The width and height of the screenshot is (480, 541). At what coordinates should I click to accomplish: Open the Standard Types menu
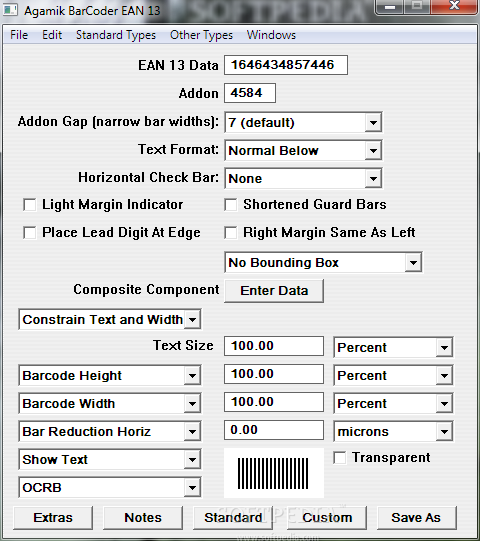click(116, 35)
